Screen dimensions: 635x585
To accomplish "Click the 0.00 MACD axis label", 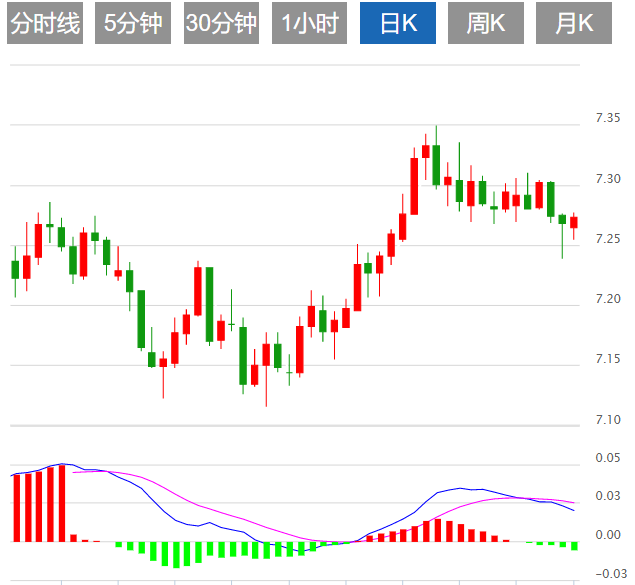I will 608,535.
